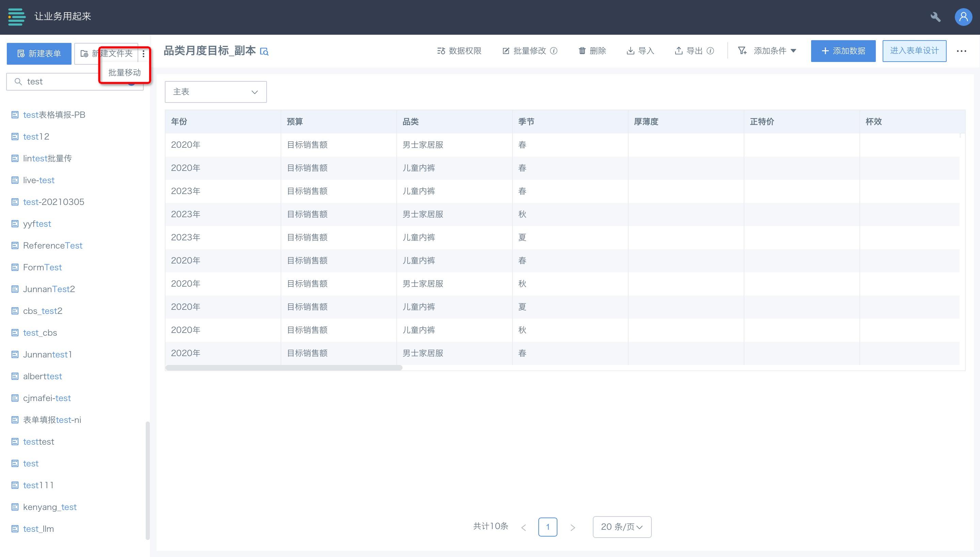The height and width of the screenshot is (557, 980).
Task: Click the 删除 trash toolbar item
Action: [592, 51]
